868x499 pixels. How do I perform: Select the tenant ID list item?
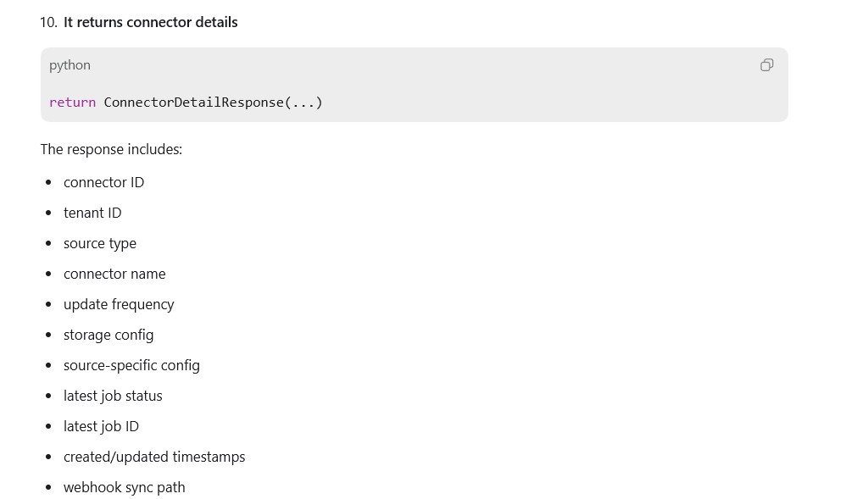[x=92, y=213]
